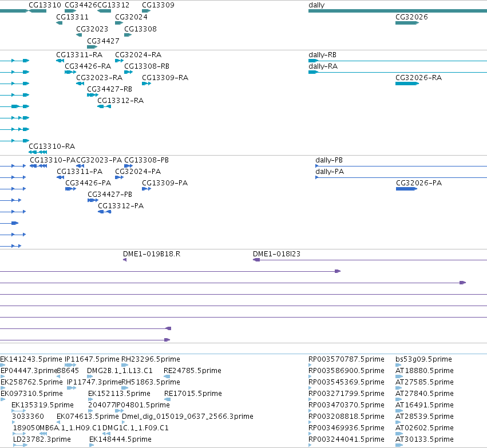
Task: Click the CG32023-RA transcript label
Action: 100,78
